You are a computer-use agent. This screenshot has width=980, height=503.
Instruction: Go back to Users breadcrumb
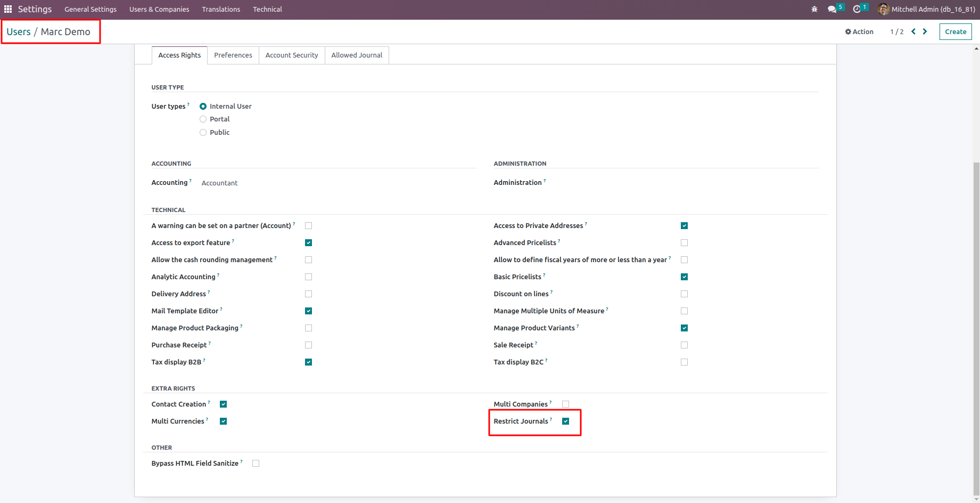pyautogui.click(x=19, y=31)
